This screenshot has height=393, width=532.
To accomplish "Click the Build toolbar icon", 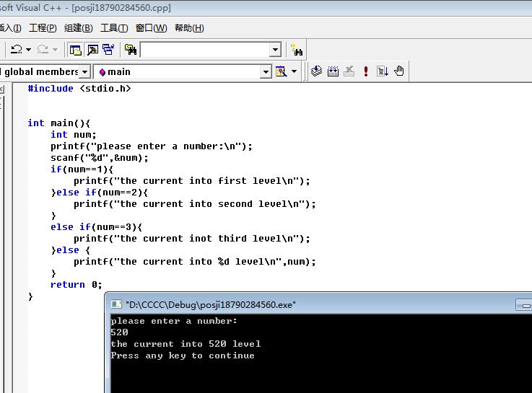I will coord(333,71).
